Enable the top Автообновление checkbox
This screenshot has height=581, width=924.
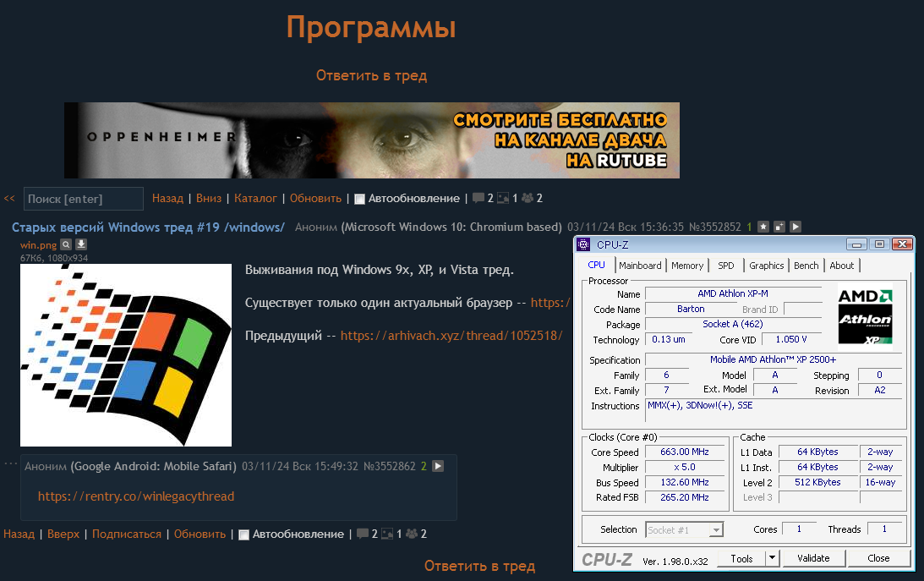click(x=359, y=200)
